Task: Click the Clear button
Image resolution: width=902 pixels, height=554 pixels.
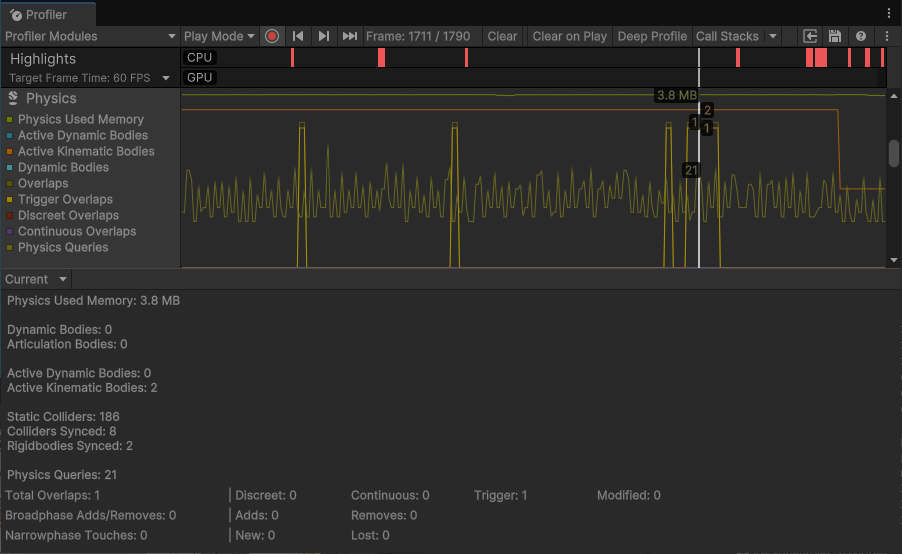Action: 502,36
